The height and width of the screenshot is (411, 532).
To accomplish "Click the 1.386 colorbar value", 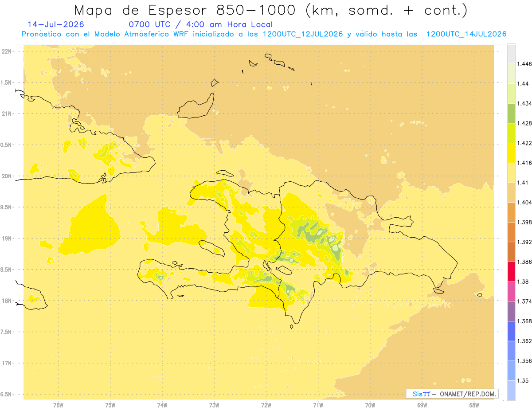I will [525, 262].
